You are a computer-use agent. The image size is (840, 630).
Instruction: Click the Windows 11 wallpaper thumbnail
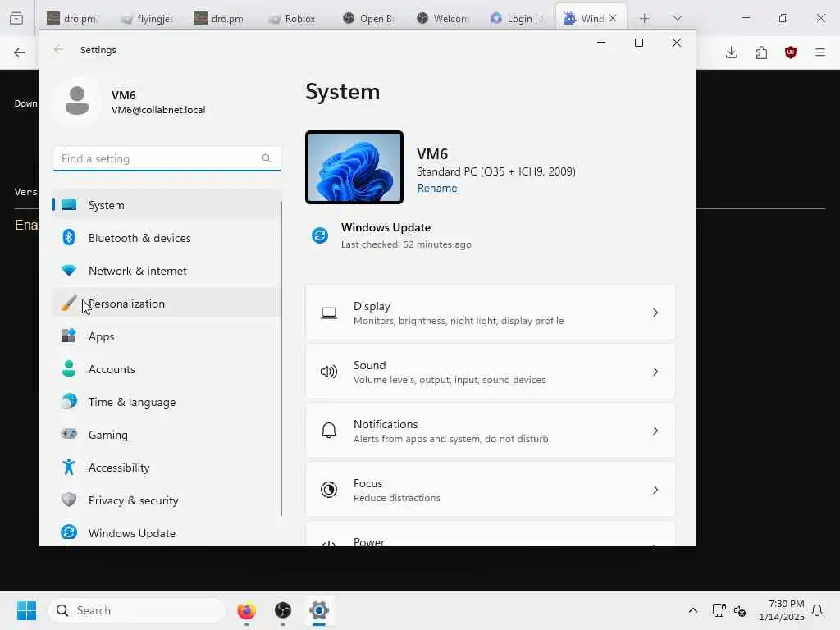[354, 167]
